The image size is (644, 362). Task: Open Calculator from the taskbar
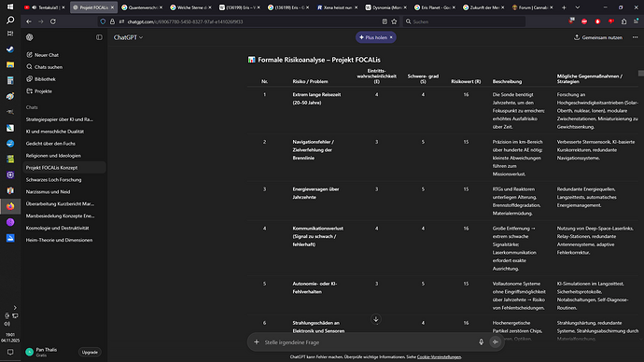pos(10,80)
